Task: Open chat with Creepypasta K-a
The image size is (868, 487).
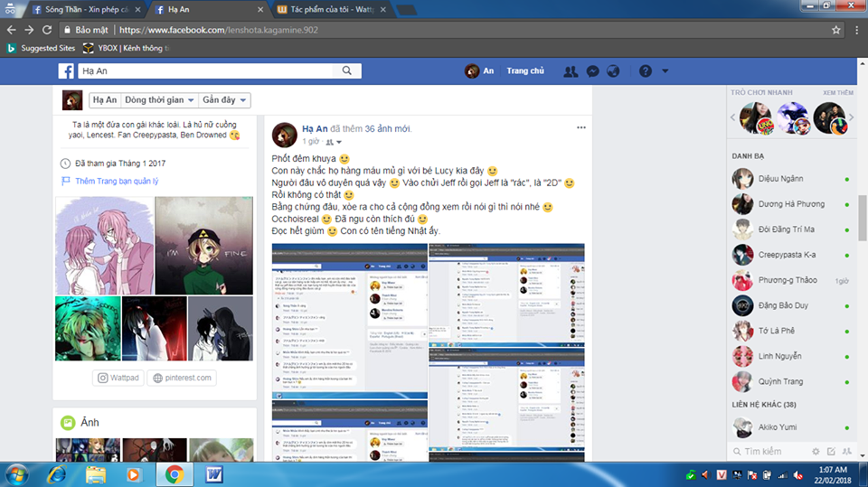Action: pos(785,255)
